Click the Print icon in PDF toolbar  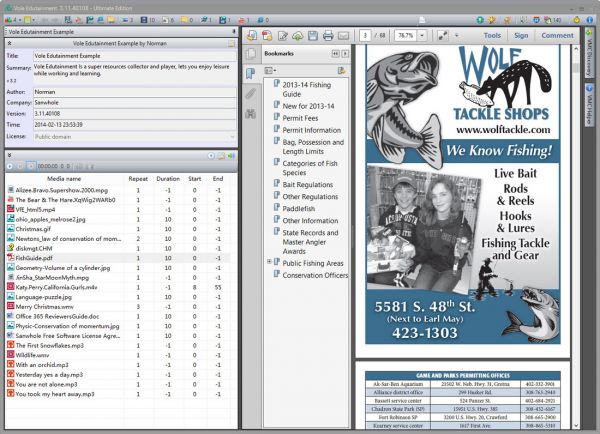327,35
